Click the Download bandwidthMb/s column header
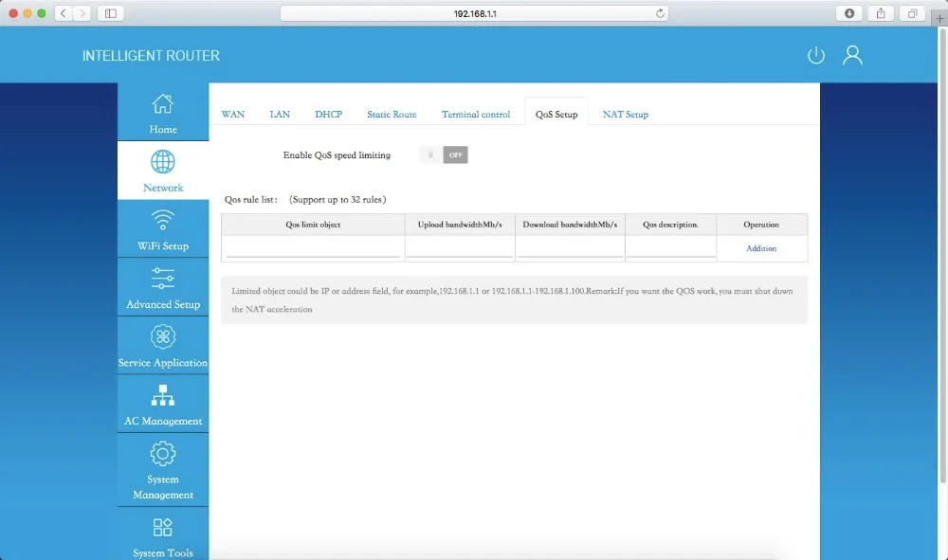Screen dimensions: 948x560 570,225
